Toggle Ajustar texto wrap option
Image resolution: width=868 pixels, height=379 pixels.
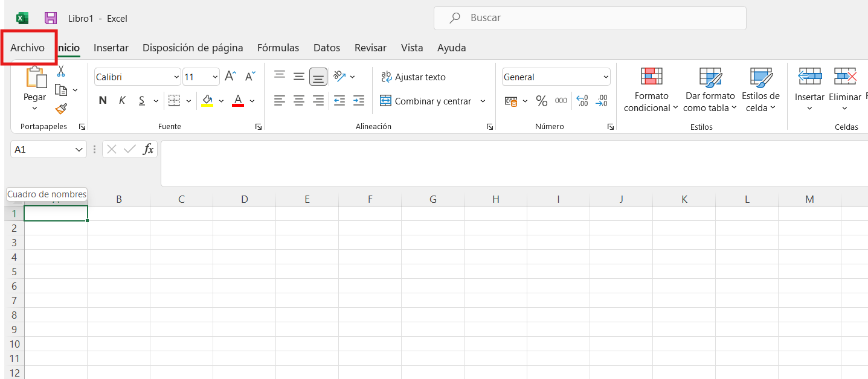(413, 77)
